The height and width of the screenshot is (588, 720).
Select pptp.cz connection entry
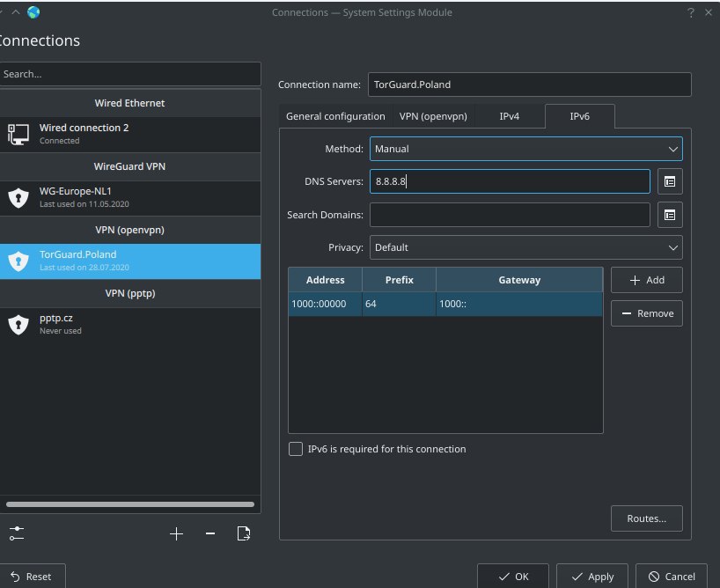[130, 325]
